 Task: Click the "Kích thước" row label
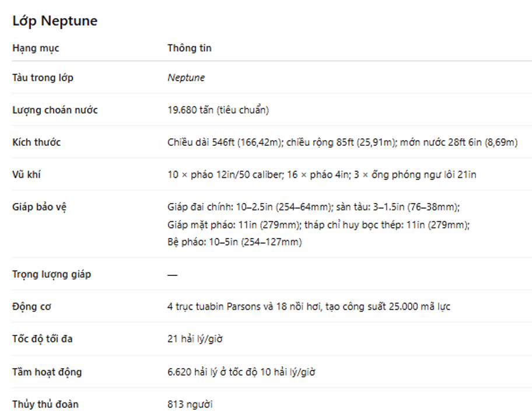pos(36,142)
